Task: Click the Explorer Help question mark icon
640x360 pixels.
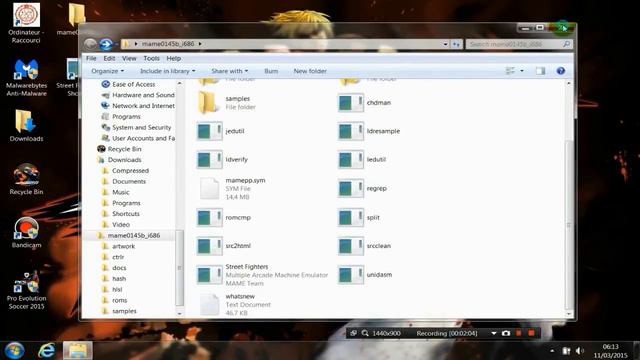Action: pyautogui.click(x=561, y=71)
